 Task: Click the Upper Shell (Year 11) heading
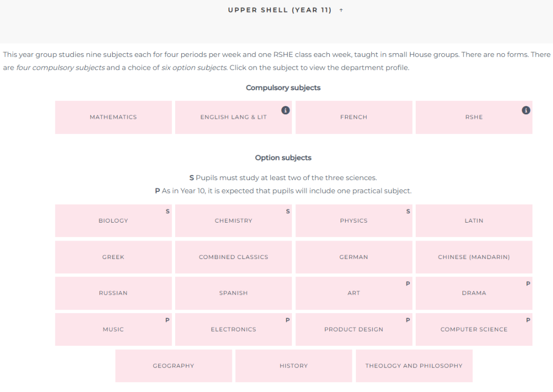click(280, 10)
